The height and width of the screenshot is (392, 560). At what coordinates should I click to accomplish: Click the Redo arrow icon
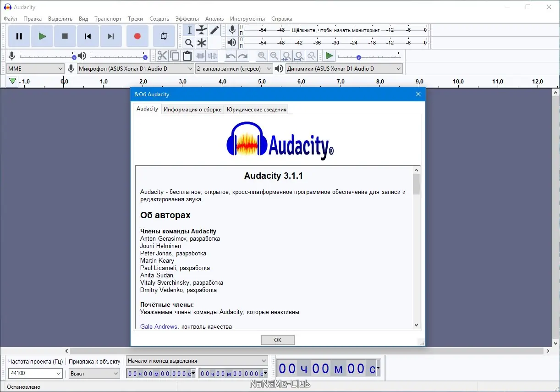(x=243, y=56)
